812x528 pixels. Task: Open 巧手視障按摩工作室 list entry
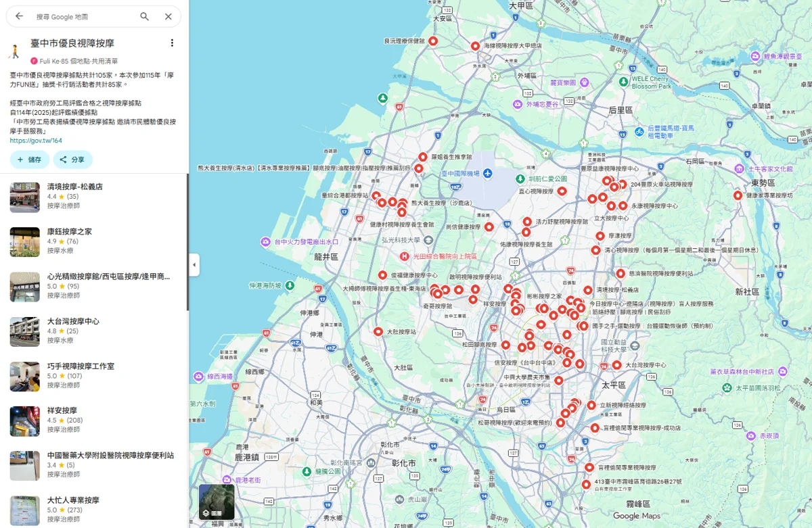(94, 376)
